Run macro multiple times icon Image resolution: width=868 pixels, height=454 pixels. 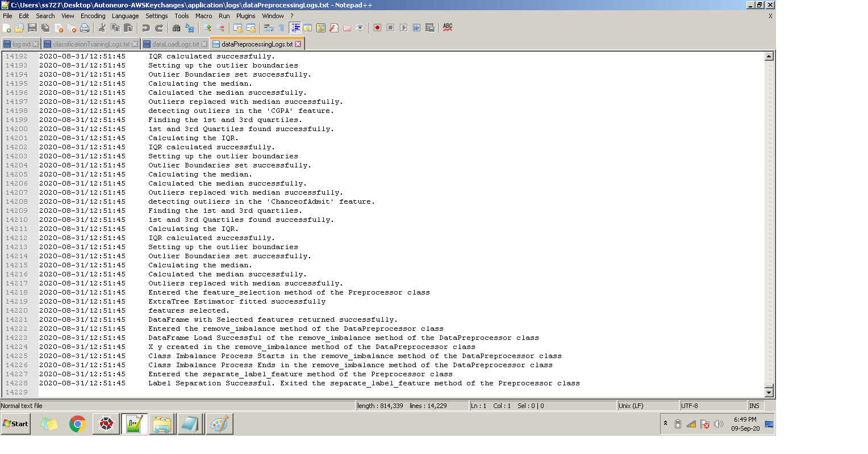(416, 28)
